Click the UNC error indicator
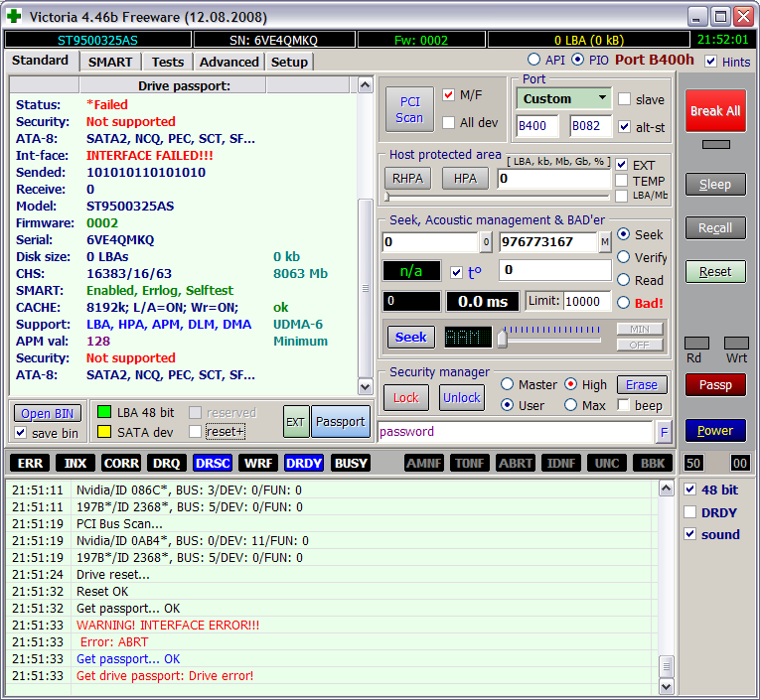The image size is (760, 700). pyautogui.click(x=607, y=463)
